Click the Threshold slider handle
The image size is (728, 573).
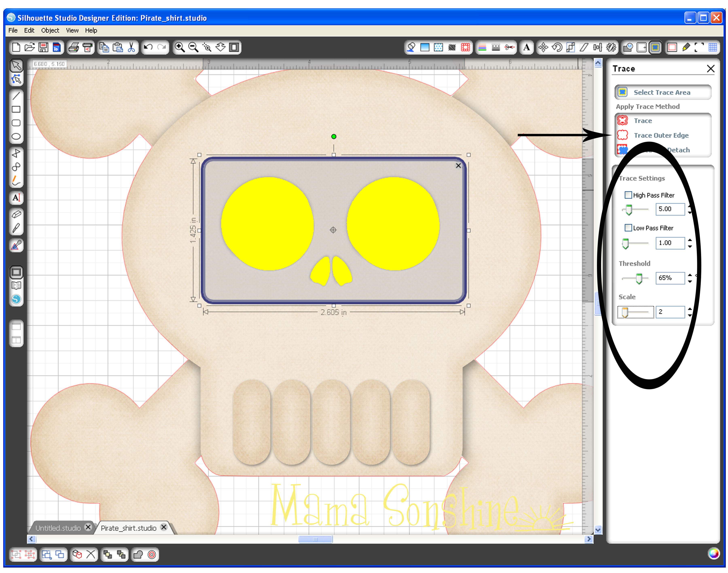click(639, 278)
